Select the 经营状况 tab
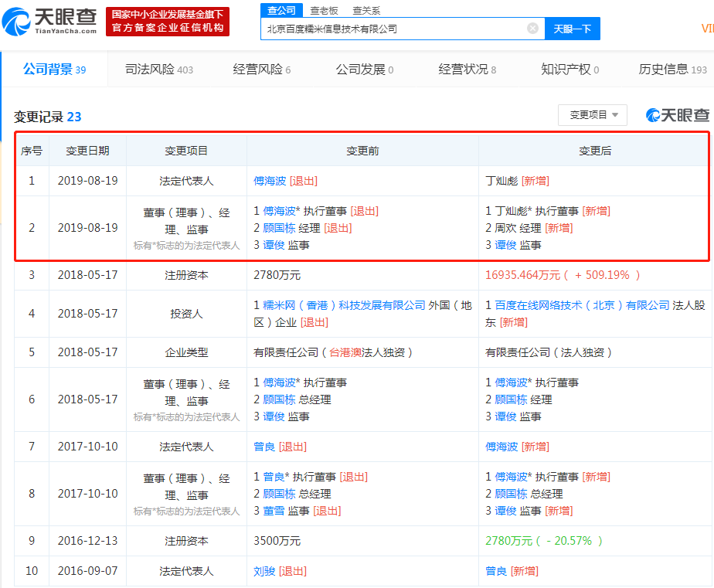This screenshot has width=714, height=588. (467, 70)
